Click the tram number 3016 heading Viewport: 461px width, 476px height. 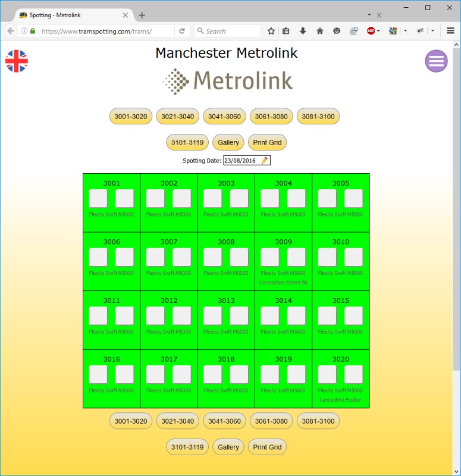pos(112,359)
